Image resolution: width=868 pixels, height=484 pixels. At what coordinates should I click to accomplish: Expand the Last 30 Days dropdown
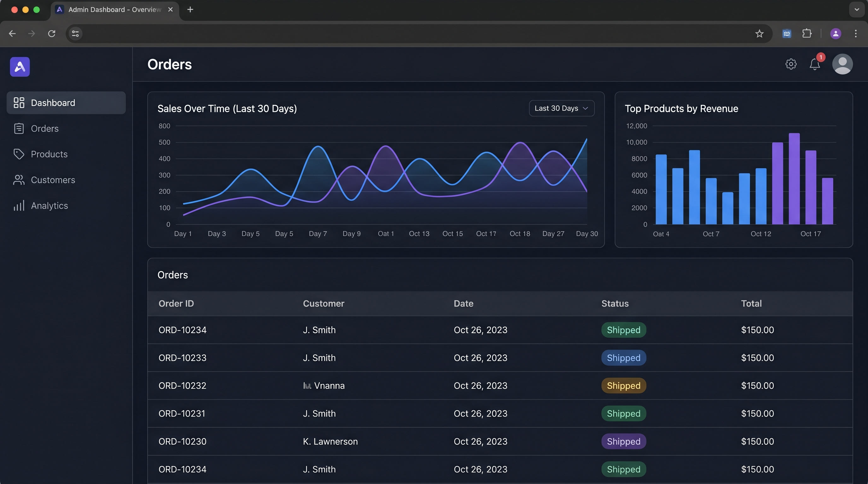point(561,108)
